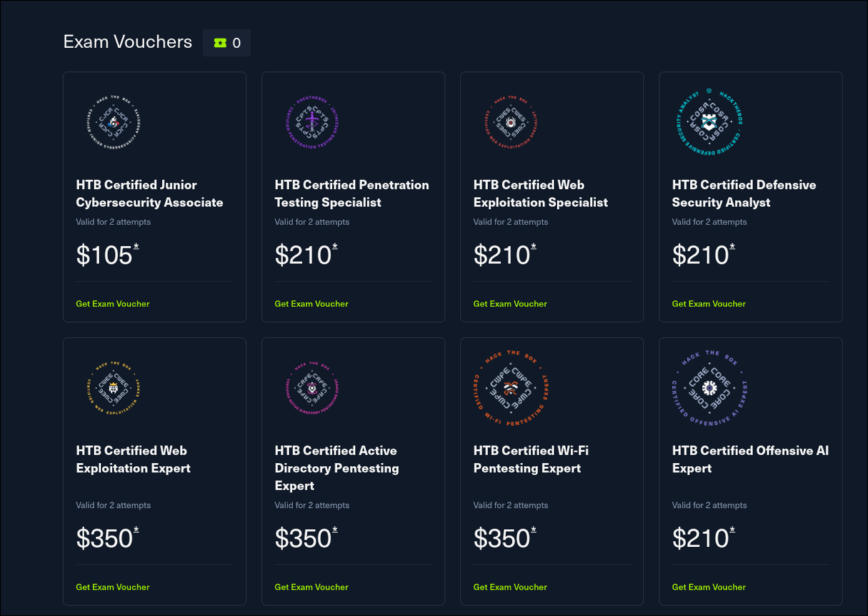Select the 'Exam Vouchers' section heading

127,42
